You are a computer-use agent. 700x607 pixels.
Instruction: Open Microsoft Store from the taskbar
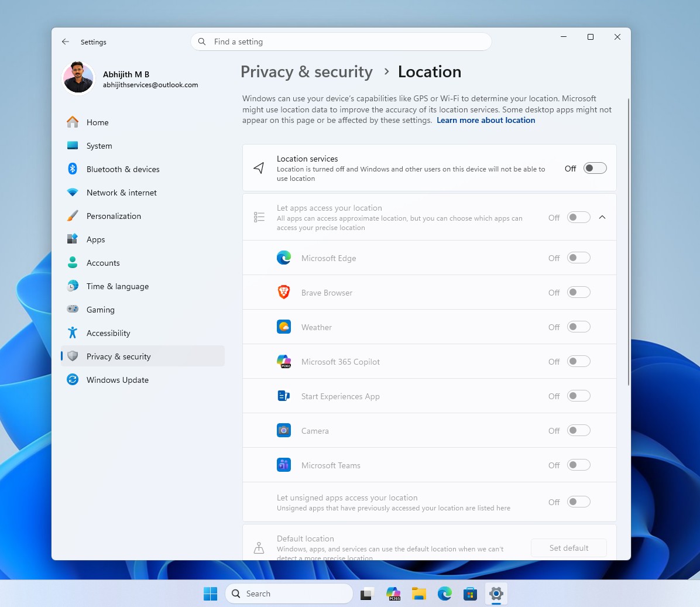coord(470,594)
